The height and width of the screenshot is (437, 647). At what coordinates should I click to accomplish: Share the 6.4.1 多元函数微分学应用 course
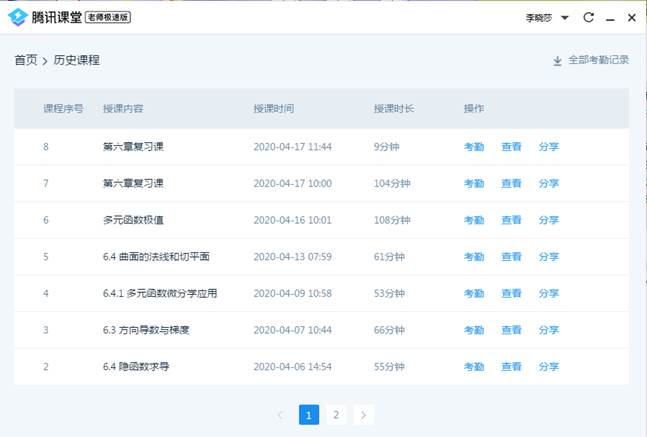click(548, 294)
